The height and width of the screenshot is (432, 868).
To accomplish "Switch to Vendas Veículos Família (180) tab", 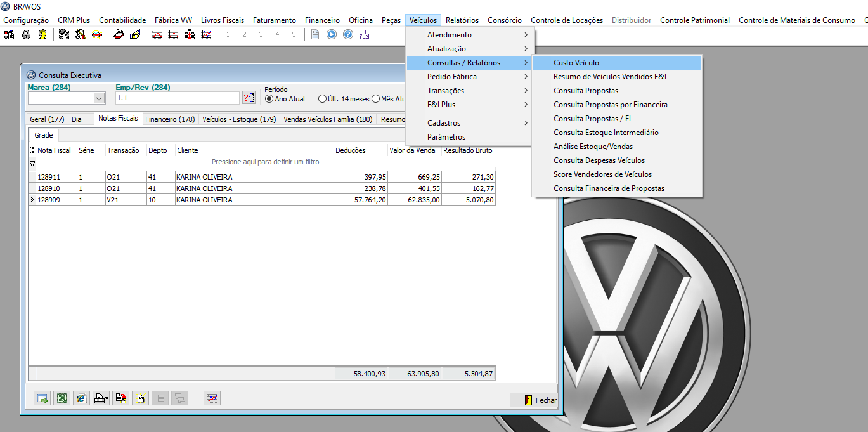I will point(328,119).
